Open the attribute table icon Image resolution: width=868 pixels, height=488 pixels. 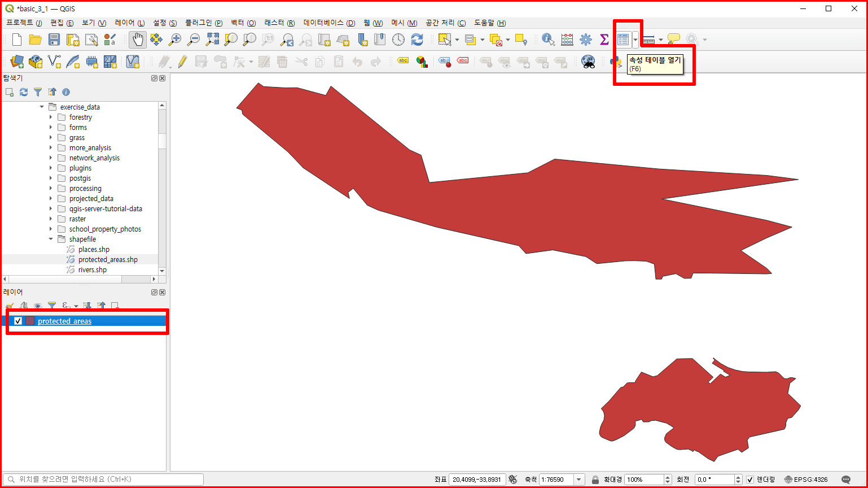(x=622, y=40)
